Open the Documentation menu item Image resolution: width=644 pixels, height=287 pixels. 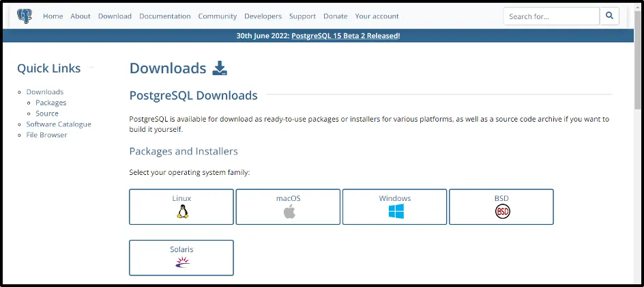click(164, 16)
